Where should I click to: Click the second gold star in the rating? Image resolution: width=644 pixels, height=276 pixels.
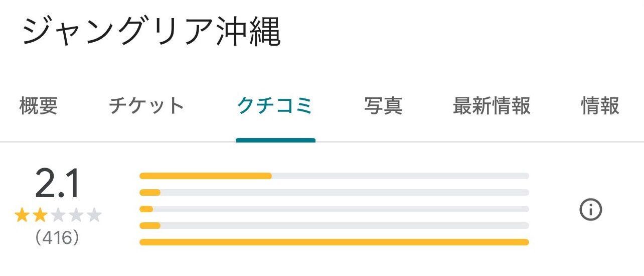click(40, 216)
